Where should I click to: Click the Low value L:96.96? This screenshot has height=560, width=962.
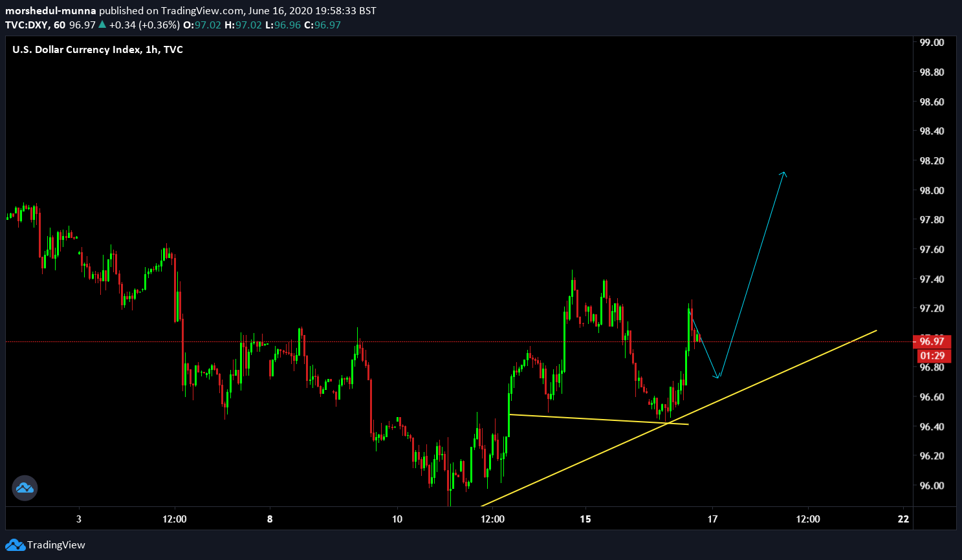click(x=283, y=25)
